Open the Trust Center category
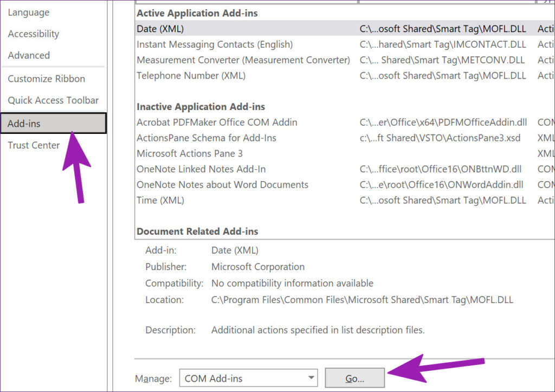555x392 pixels. click(34, 145)
